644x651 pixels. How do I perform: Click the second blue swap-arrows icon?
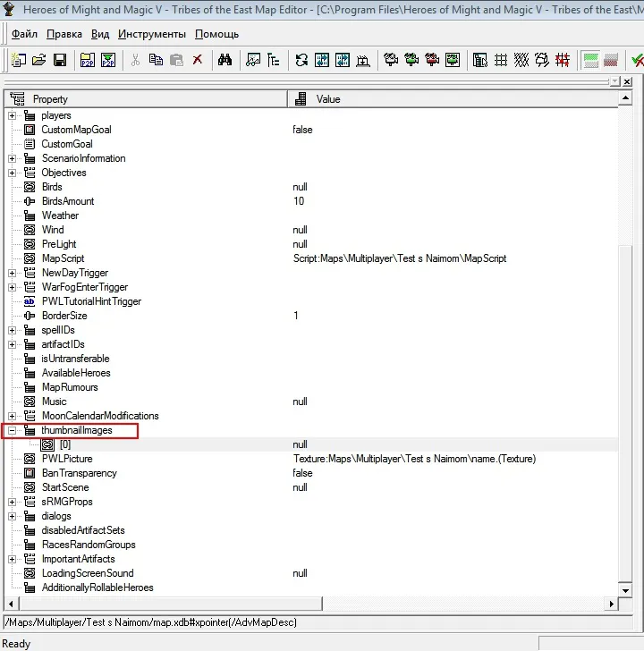[x=343, y=60]
